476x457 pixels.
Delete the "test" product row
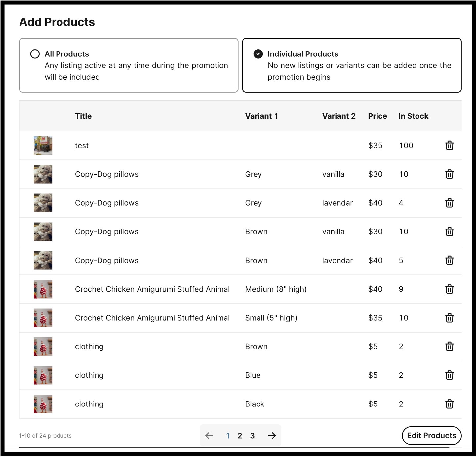449,145
